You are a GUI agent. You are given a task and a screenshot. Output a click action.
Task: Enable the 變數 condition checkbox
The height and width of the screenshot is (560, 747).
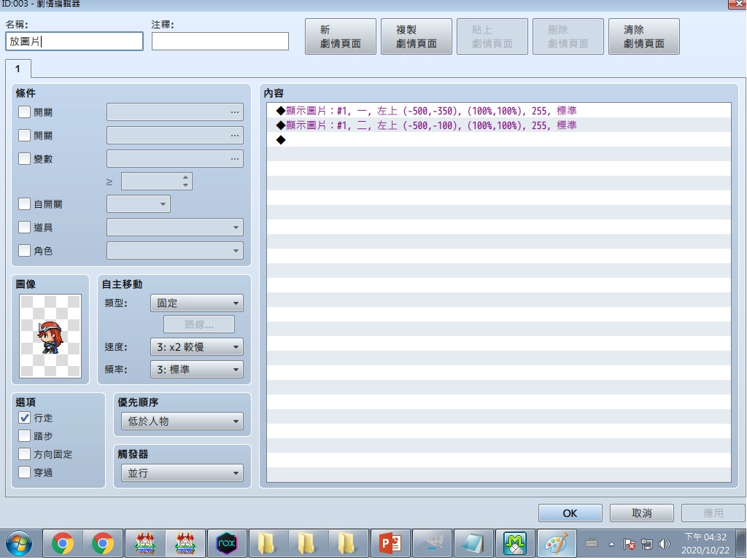24,158
